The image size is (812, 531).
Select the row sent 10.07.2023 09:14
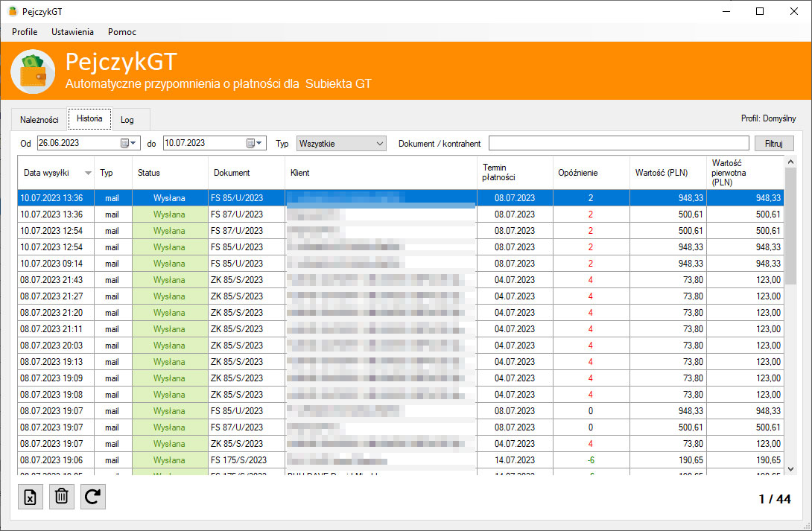401,264
